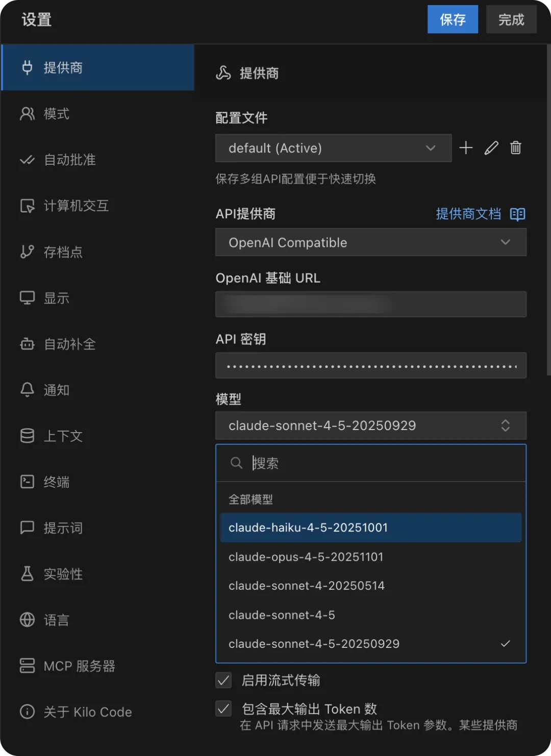
Task: Open the 计算机交互 settings tab
Action: pyautogui.click(x=97, y=206)
